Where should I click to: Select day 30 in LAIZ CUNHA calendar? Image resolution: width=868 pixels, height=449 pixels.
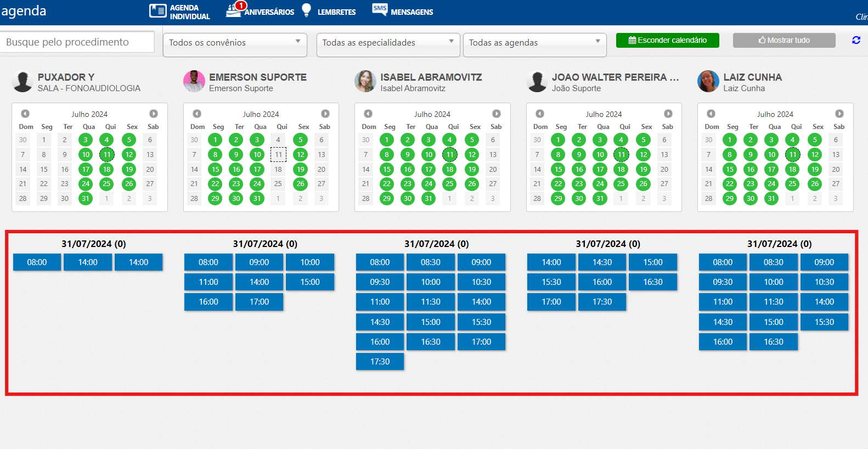tap(751, 199)
